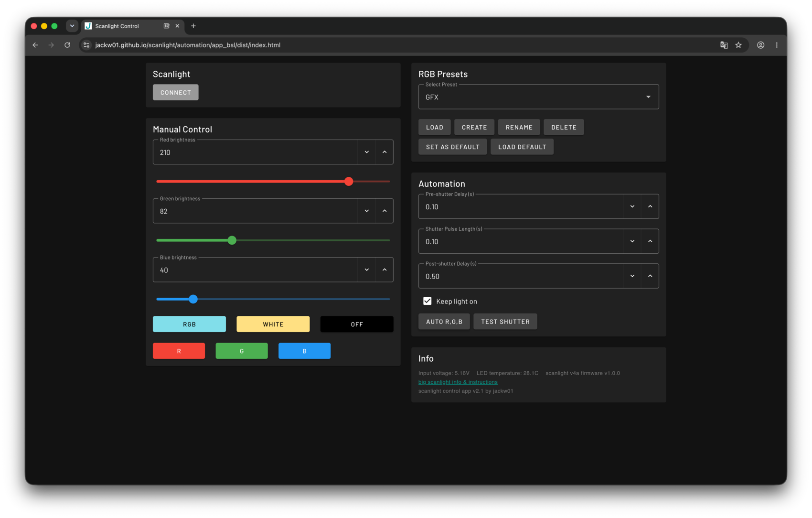Image resolution: width=812 pixels, height=518 pixels.
Task: Increase Blue brightness with the up arrow
Action: point(385,270)
